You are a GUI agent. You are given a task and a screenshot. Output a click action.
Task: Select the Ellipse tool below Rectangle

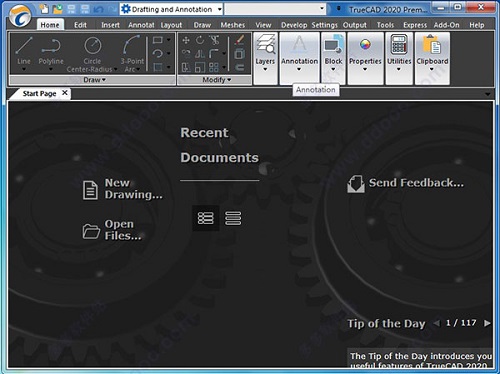157,53
